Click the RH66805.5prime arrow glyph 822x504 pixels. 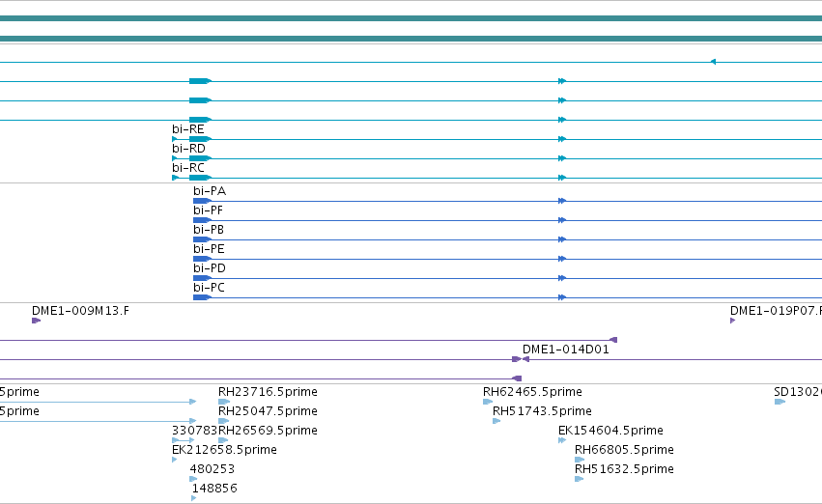pos(580,460)
